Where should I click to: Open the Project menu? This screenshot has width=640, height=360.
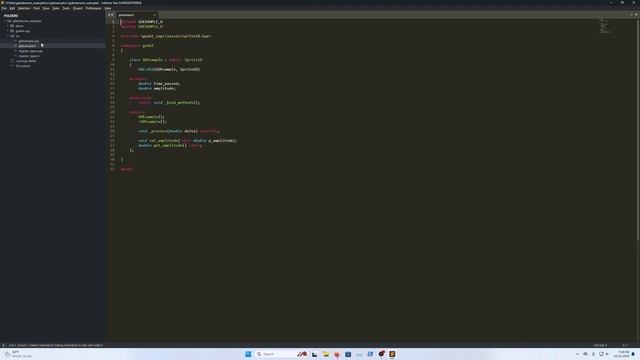(78, 8)
